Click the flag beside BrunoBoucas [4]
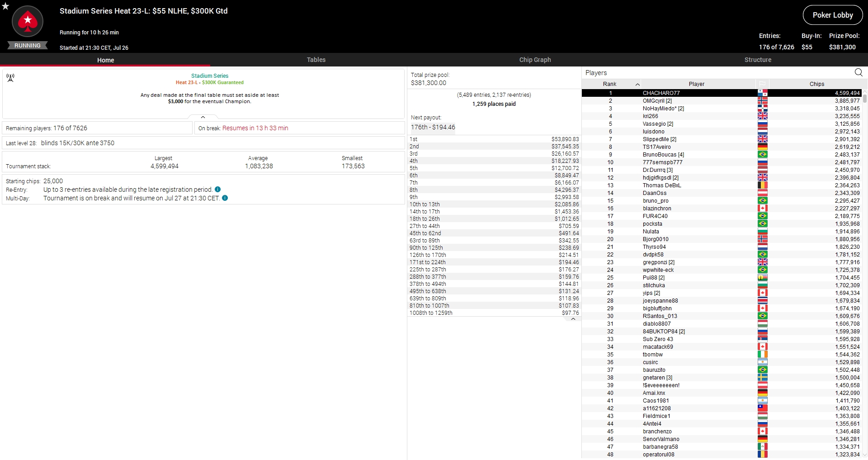 pyautogui.click(x=763, y=155)
